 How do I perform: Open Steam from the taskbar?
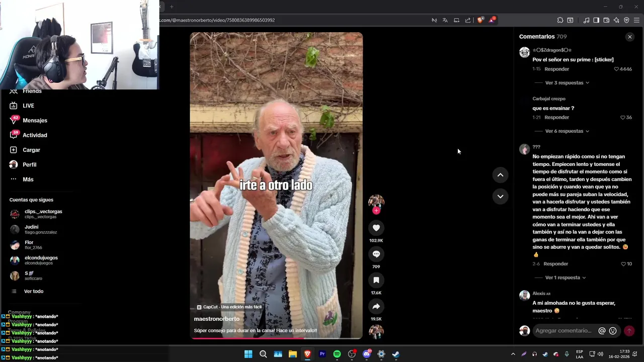click(x=396, y=354)
